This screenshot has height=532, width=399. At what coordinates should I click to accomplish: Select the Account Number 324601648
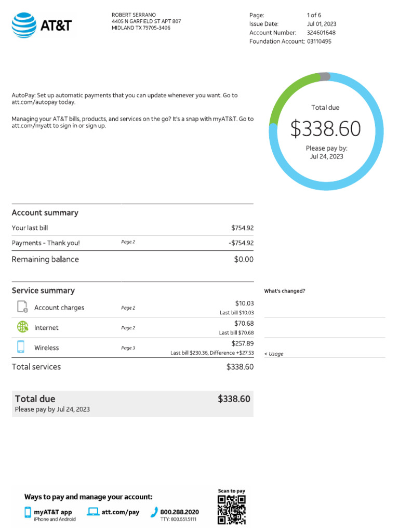(321, 33)
